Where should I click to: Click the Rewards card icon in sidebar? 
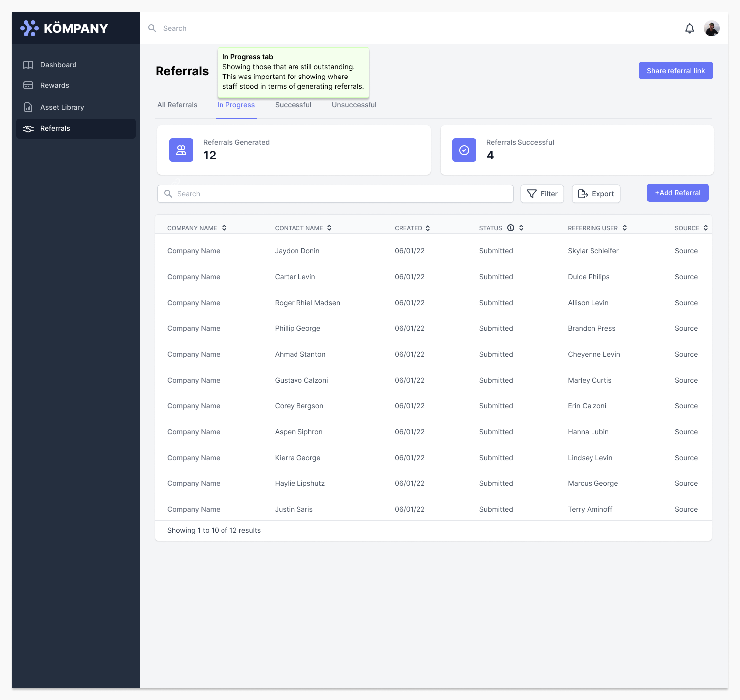(28, 85)
